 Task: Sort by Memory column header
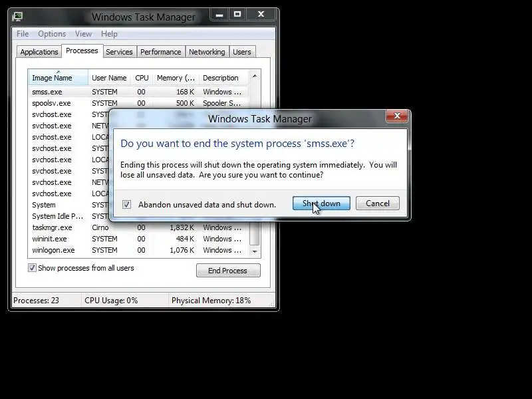tap(176, 78)
